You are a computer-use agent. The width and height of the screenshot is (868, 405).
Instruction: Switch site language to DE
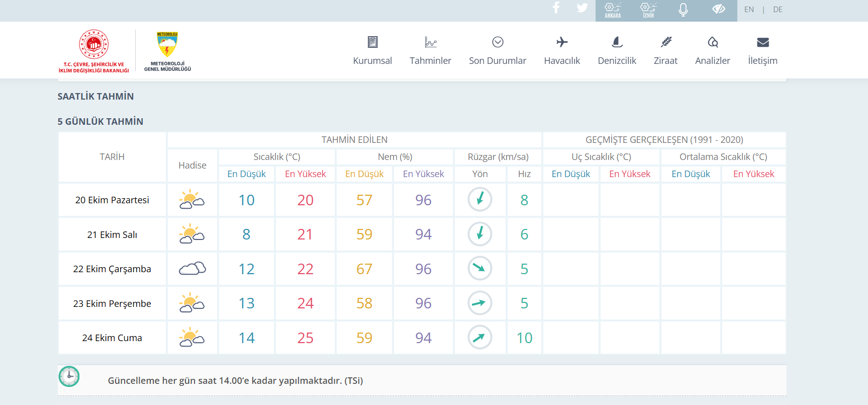tap(778, 10)
